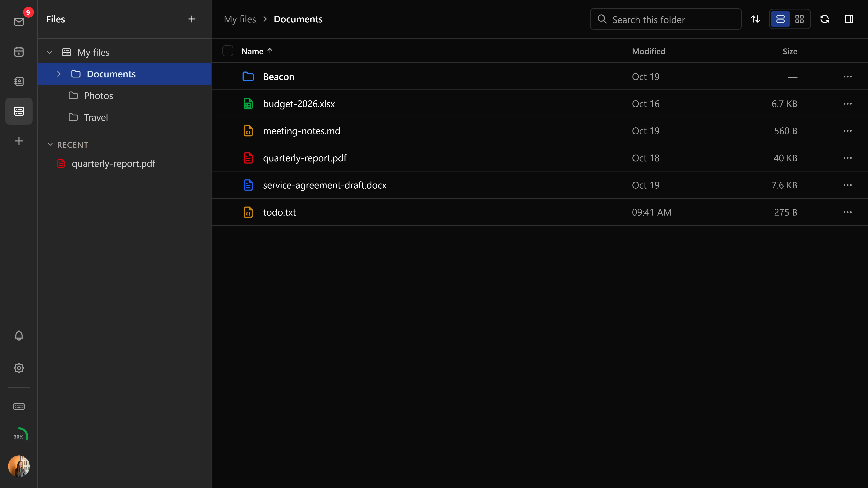The height and width of the screenshot is (488, 868).
Task: Open the Mail app with 9 unread
Action: 19,22
